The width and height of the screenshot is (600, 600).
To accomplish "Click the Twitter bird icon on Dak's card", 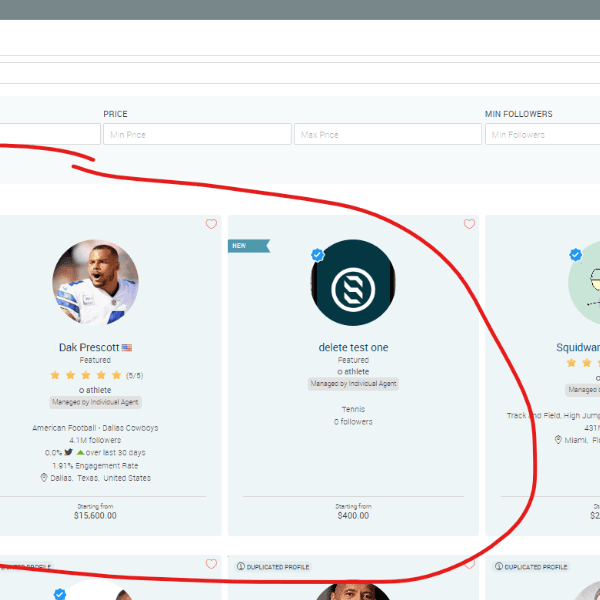I will [x=69, y=452].
